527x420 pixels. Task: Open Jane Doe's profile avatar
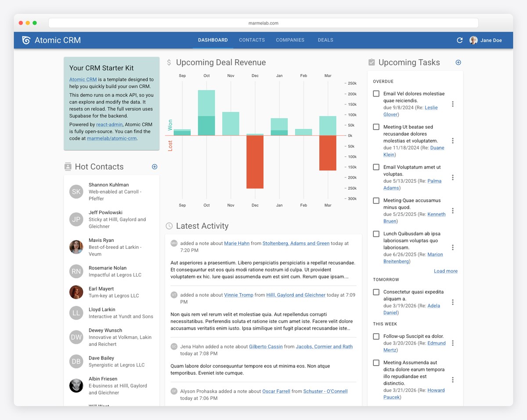(473, 40)
